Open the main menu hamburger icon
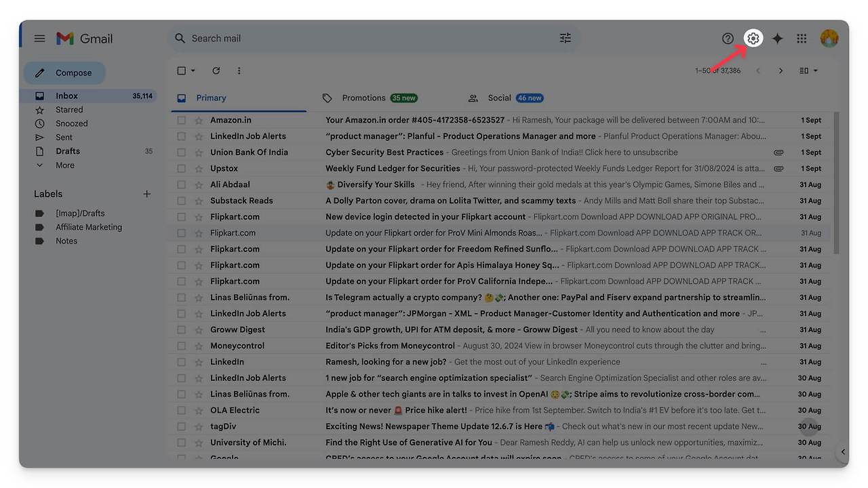This screenshot has width=868, height=488. [x=40, y=39]
